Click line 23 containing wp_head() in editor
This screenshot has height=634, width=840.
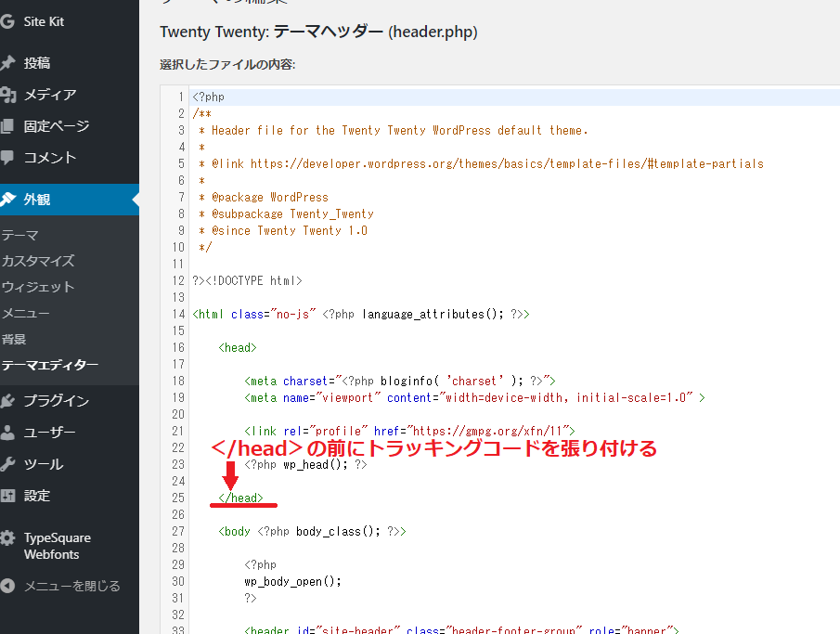tap(306, 464)
